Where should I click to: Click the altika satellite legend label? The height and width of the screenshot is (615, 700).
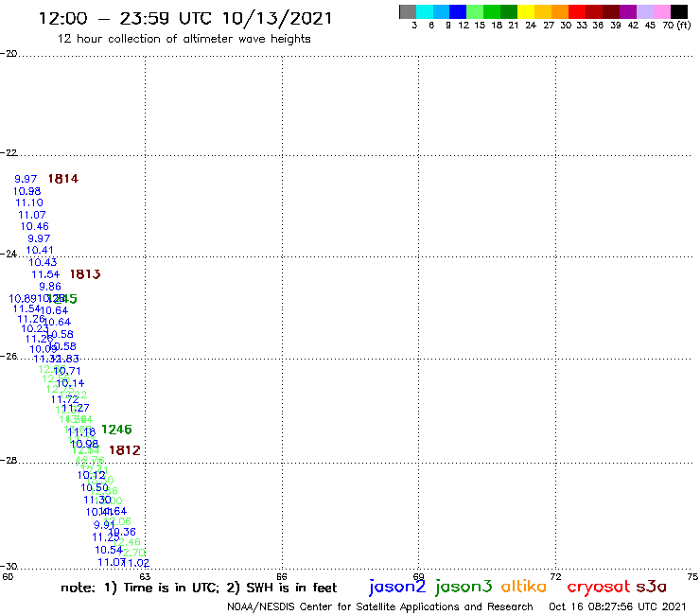524,587
